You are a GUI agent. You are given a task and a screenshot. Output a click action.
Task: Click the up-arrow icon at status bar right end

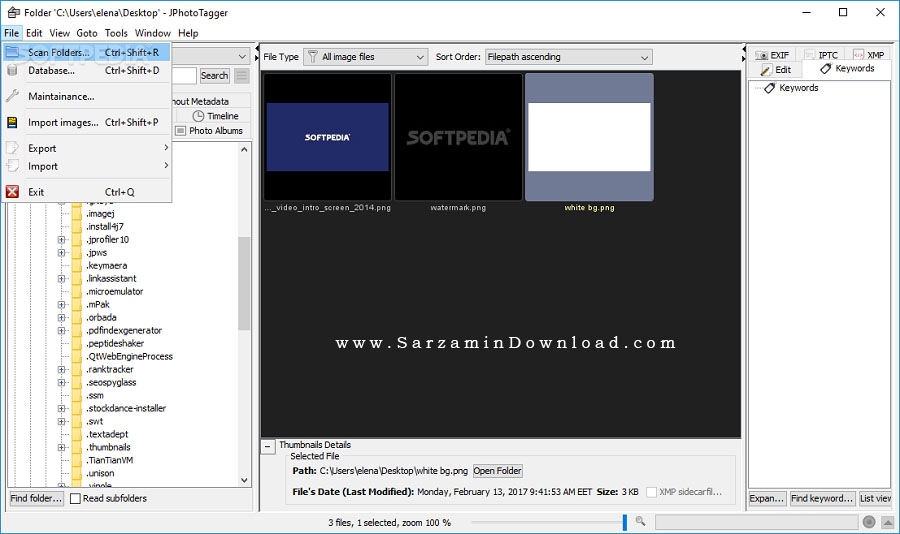pyautogui.click(x=888, y=522)
